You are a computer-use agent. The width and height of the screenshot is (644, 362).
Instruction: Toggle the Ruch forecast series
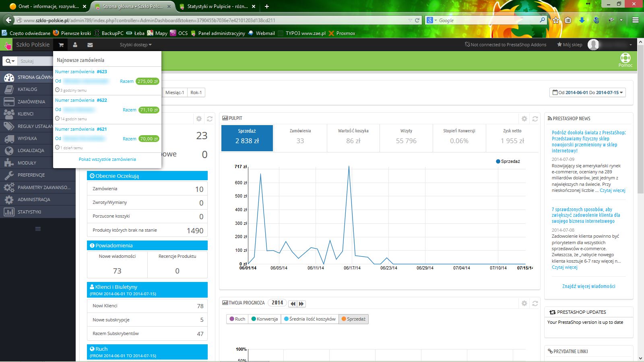(237, 319)
